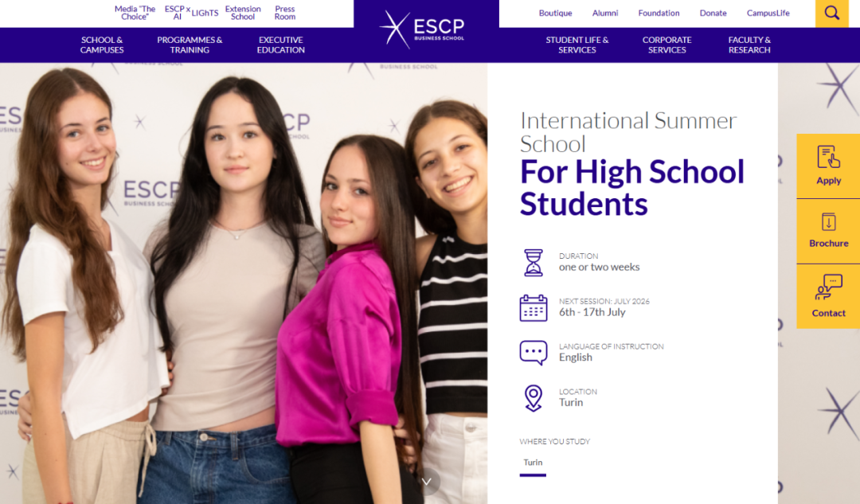Click the location pin icon
The height and width of the screenshot is (504, 860).
533,398
